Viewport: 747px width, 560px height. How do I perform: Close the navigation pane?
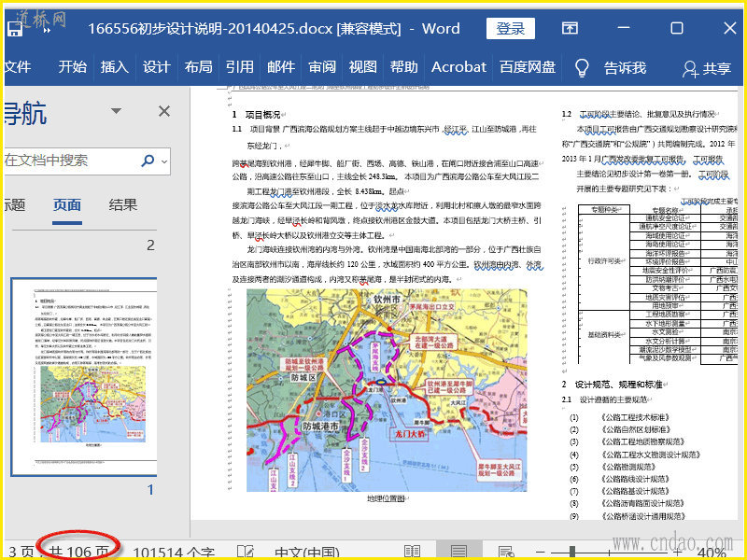click(x=164, y=112)
